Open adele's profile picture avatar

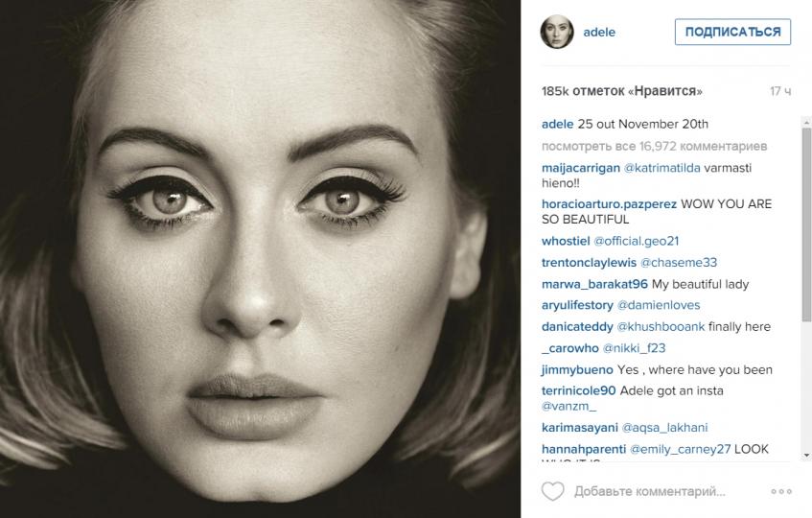coord(557,32)
